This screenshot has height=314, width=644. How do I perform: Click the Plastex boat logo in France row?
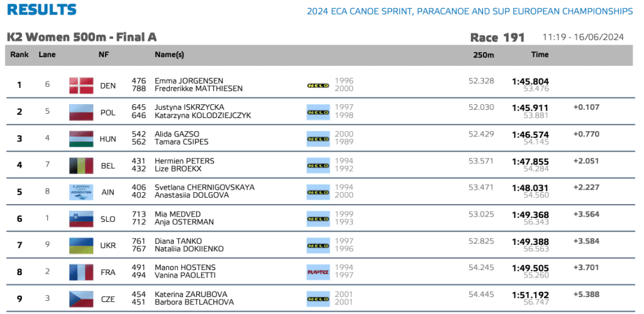click(318, 273)
